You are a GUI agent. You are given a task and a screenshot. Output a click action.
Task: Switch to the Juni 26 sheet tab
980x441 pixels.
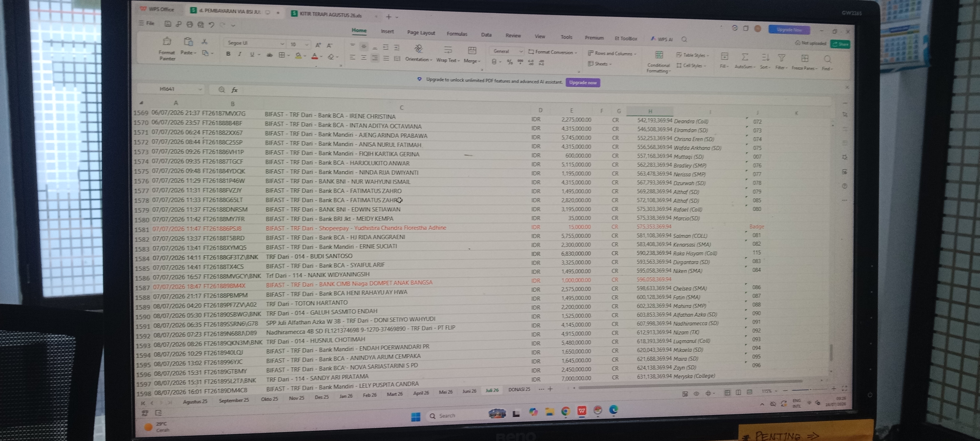(469, 391)
